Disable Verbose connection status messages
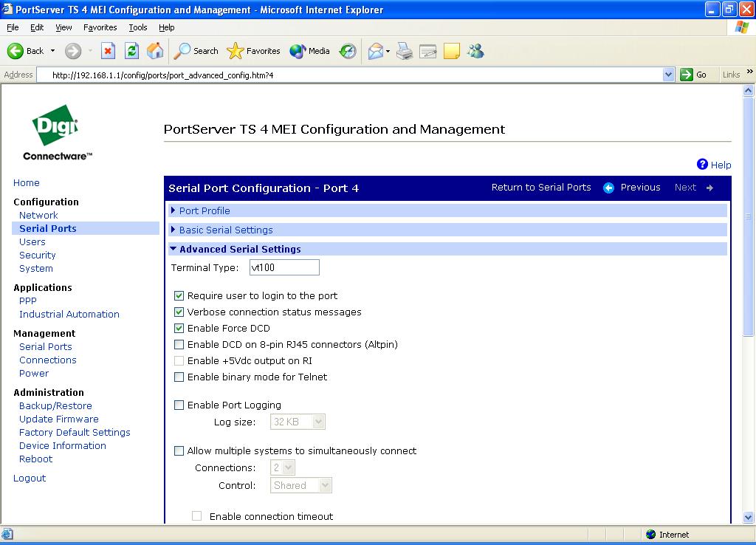 [x=179, y=312]
